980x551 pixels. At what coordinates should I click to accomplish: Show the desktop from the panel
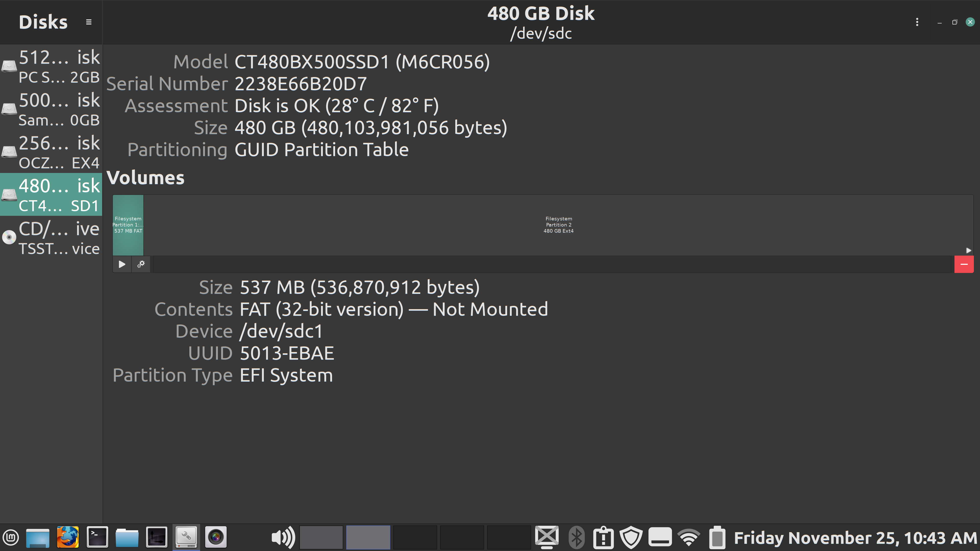[x=38, y=537]
